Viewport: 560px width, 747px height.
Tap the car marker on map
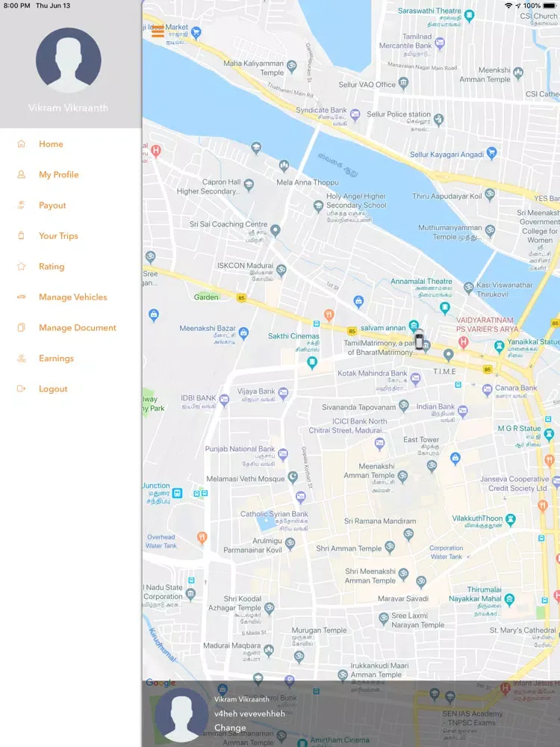pos(420,339)
